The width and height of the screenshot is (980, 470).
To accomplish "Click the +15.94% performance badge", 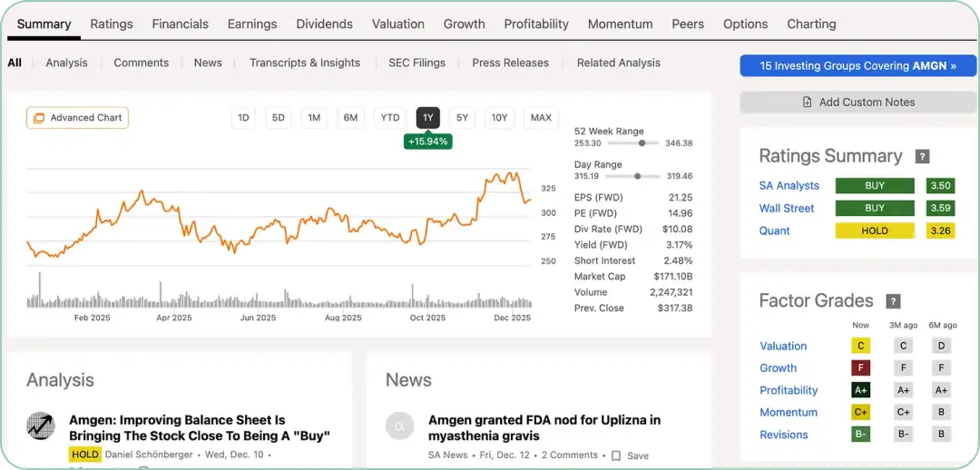I will (x=428, y=142).
